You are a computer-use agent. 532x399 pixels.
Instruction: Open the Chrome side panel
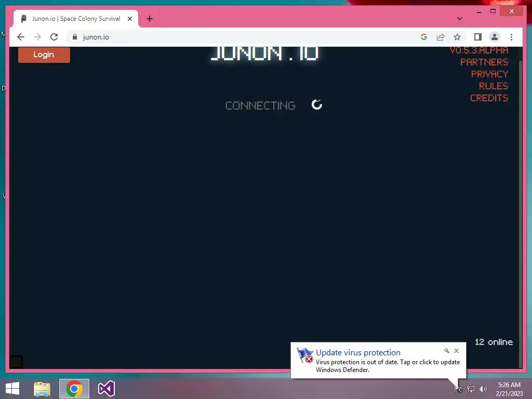(x=478, y=37)
